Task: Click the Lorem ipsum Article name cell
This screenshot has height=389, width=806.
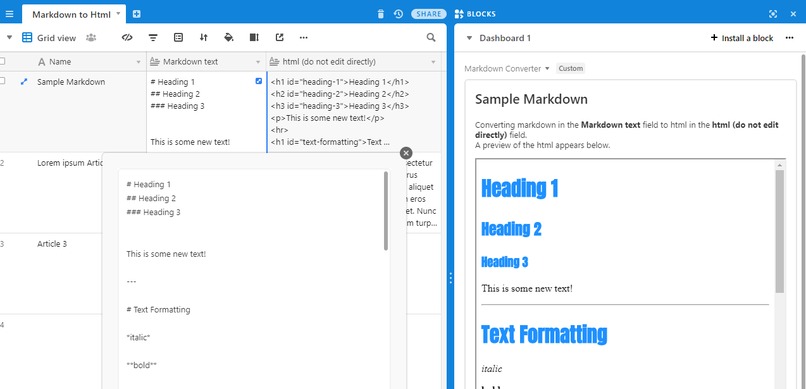Action: 69,163
